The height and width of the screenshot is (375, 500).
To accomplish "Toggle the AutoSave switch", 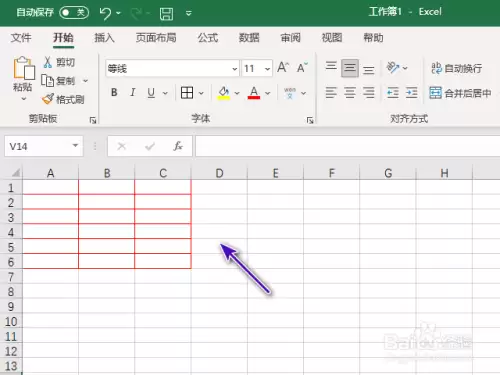I will pyautogui.click(x=74, y=13).
